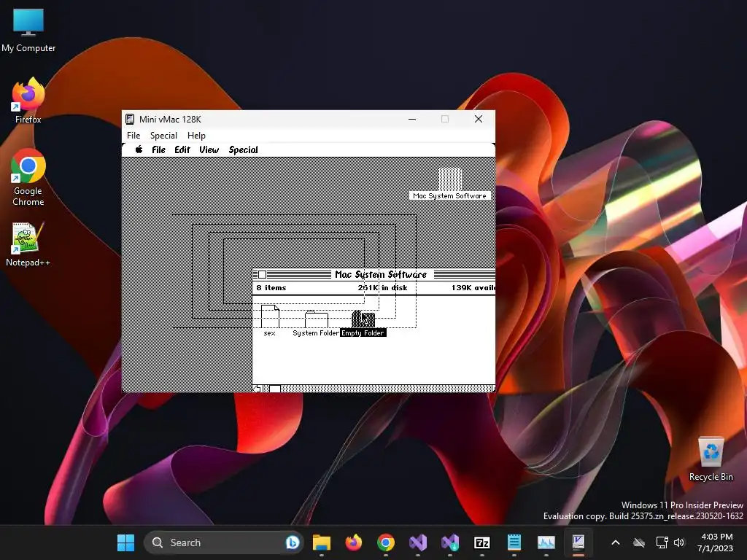This screenshot has height=560, width=747.
Task: Click the taskbar Search box
Action: tap(224, 542)
